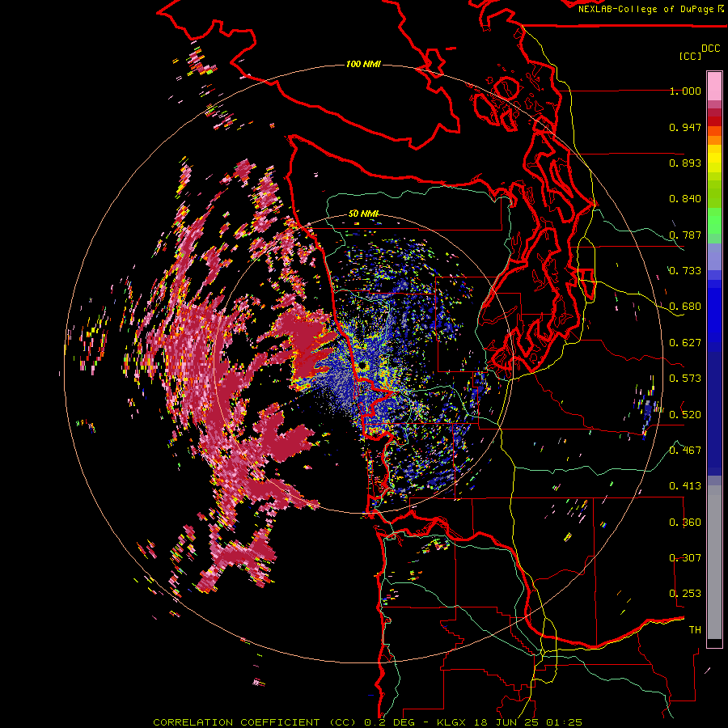Click the 0.893 scale value
Screen dimensions: 728x728
click(685, 163)
